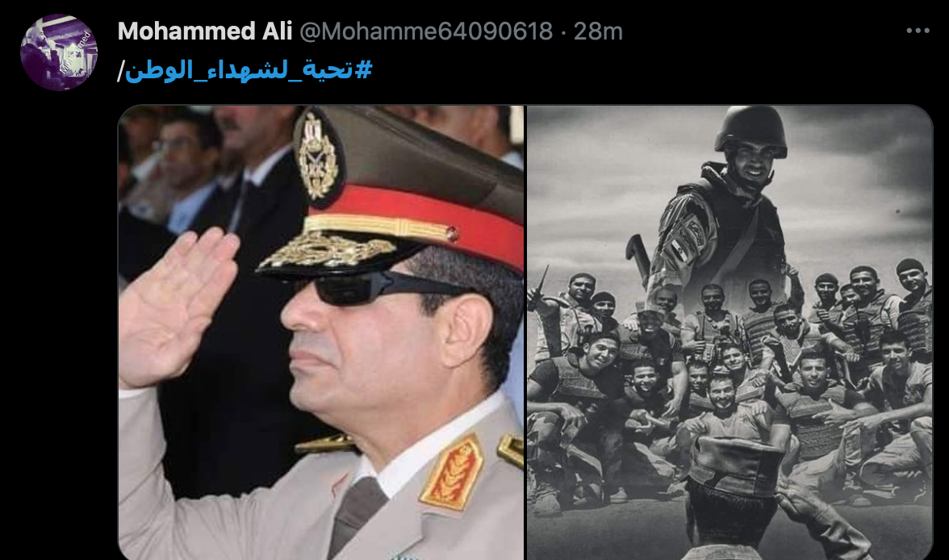This screenshot has height=560, width=949.
Task: Click the crowd of smiling soldiers in right image
Action: pyautogui.click(x=730, y=387)
